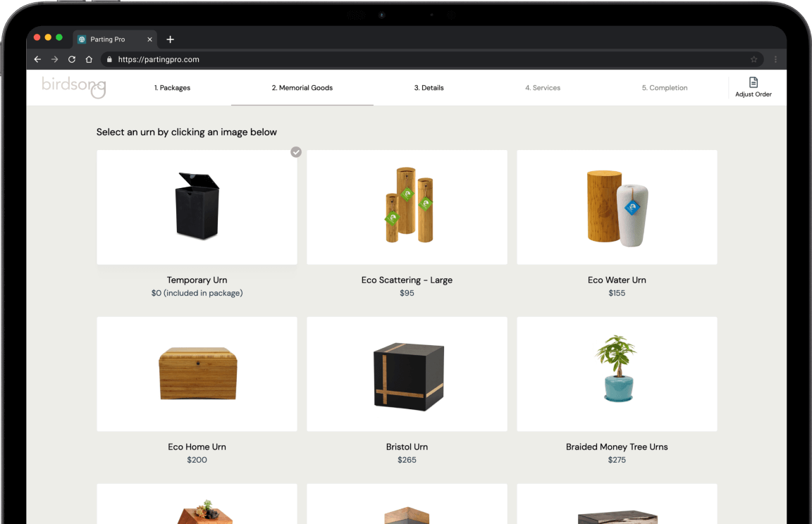
Task: Select the Temporary Urn image
Action: click(197, 208)
